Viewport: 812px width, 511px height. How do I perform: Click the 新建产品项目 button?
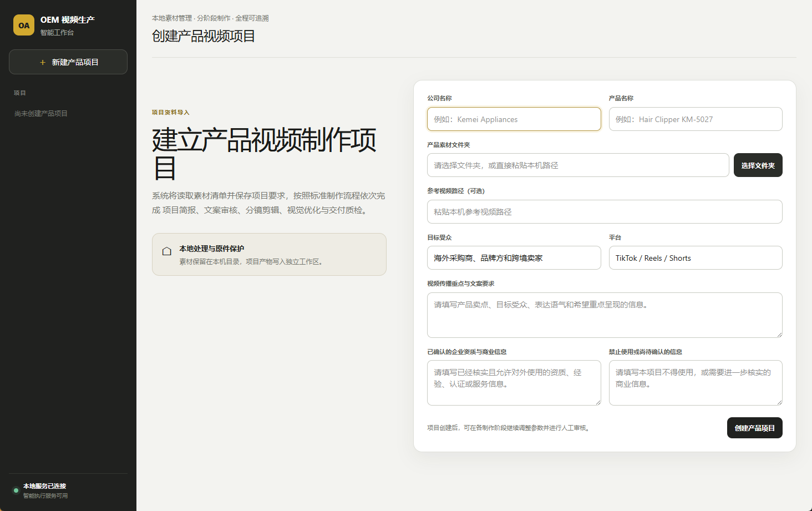click(68, 62)
